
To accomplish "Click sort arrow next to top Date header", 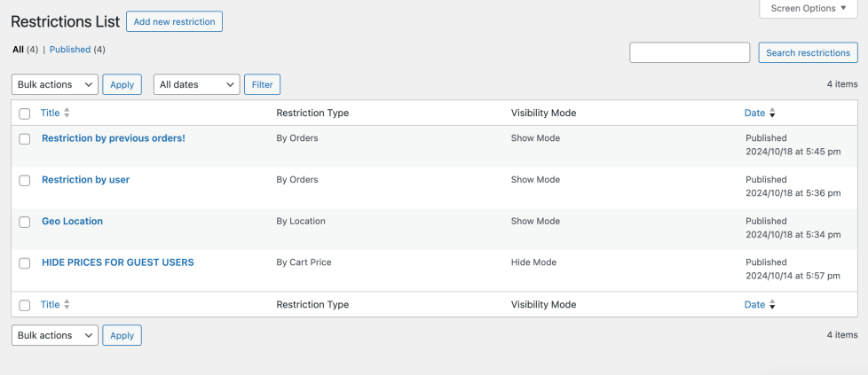I will 772,113.
